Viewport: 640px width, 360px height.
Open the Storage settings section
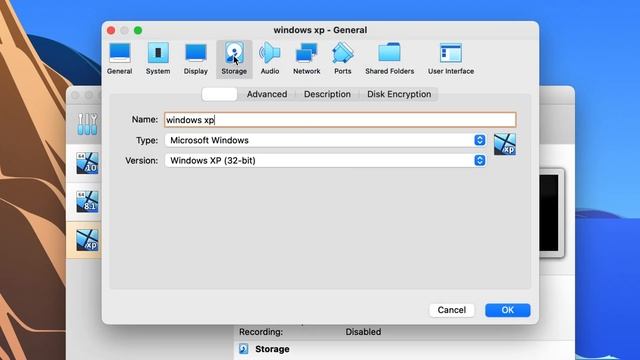click(234, 59)
